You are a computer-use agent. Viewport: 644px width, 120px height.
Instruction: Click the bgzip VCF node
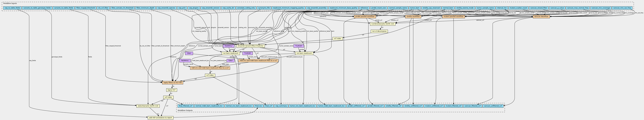point(172,90)
